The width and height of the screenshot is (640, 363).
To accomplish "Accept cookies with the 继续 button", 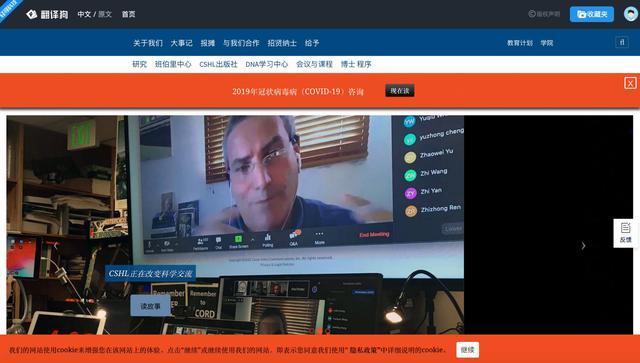I will 468,350.
